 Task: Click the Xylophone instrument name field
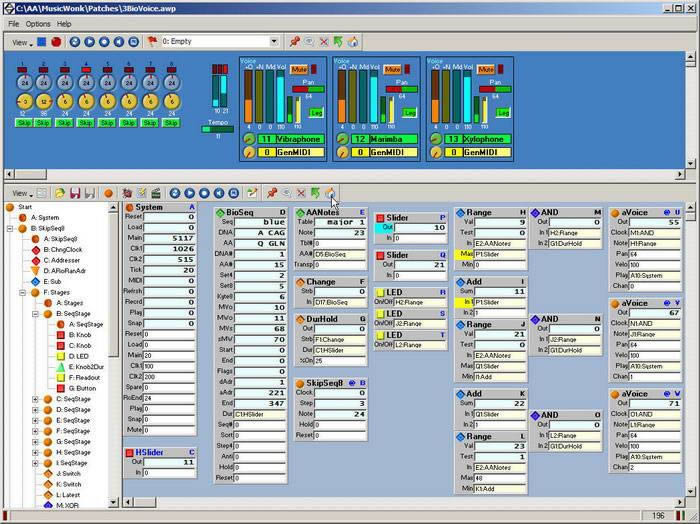click(x=487, y=139)
